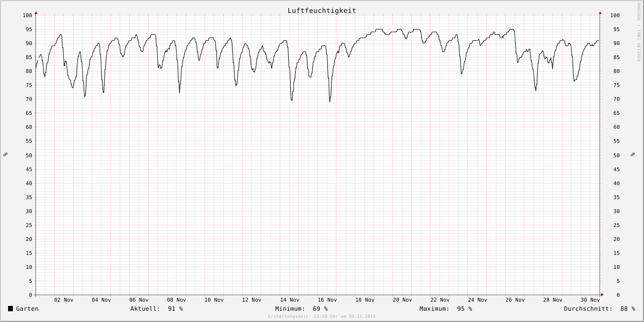Click the right axis 0 label
This screenshot has width=644, height=322.
(618, 295)
